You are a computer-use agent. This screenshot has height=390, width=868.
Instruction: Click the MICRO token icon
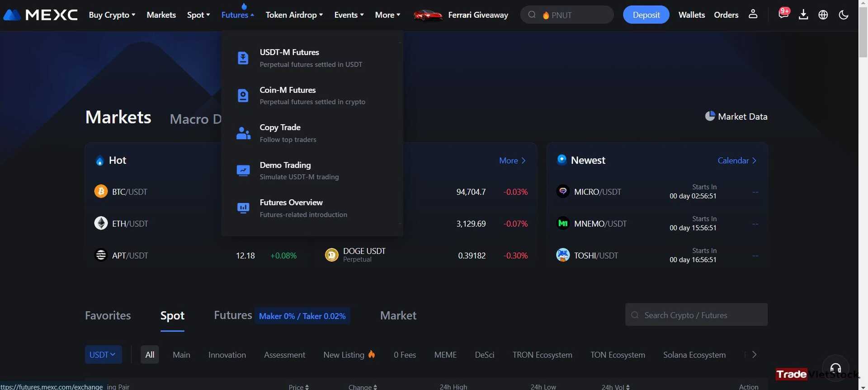click(563, 191)
